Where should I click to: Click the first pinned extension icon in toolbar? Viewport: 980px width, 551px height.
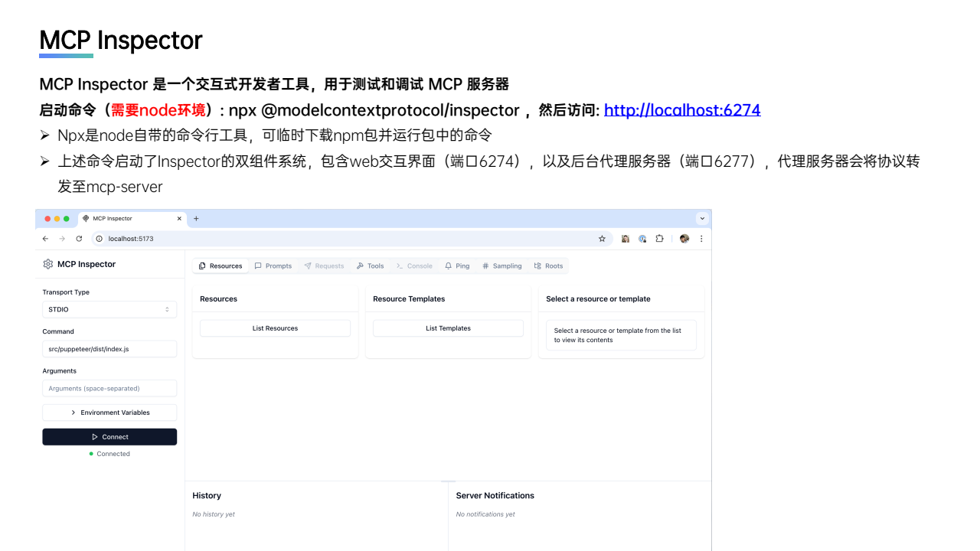[625, 239]
